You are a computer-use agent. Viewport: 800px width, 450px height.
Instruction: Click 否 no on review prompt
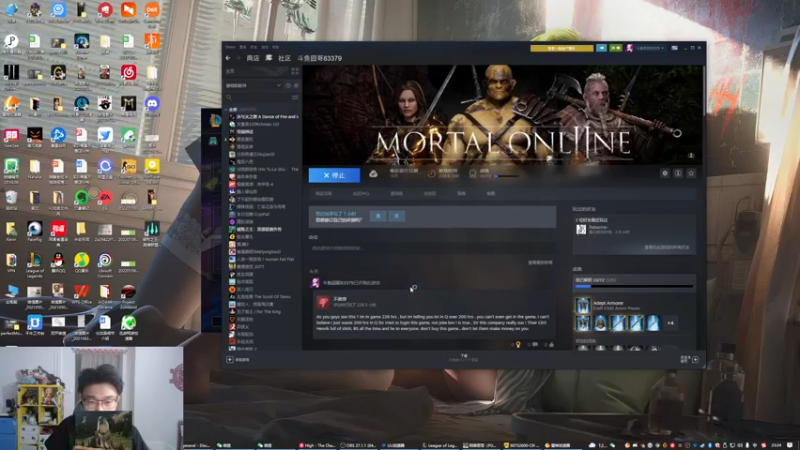coord(396,216)
